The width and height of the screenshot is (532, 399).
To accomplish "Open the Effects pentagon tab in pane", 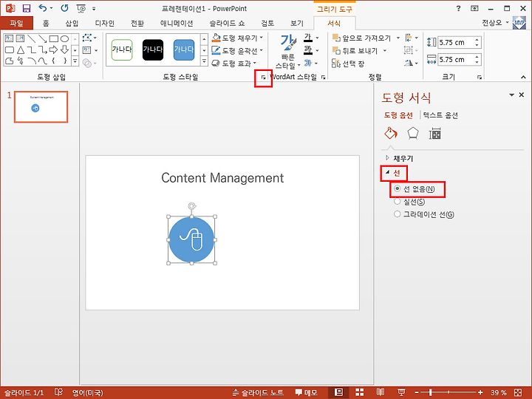I will click(x=412, y=134).
